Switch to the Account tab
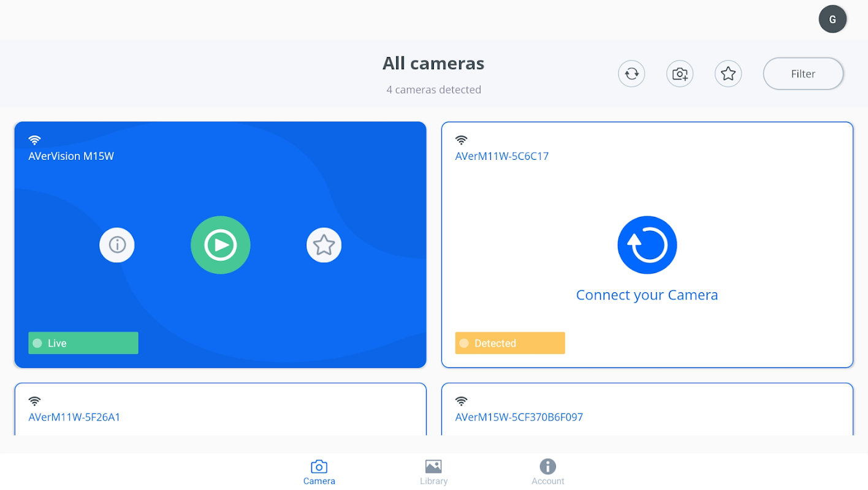The height and width of the screenshot is (490, 868). click(x=548, y=472)
